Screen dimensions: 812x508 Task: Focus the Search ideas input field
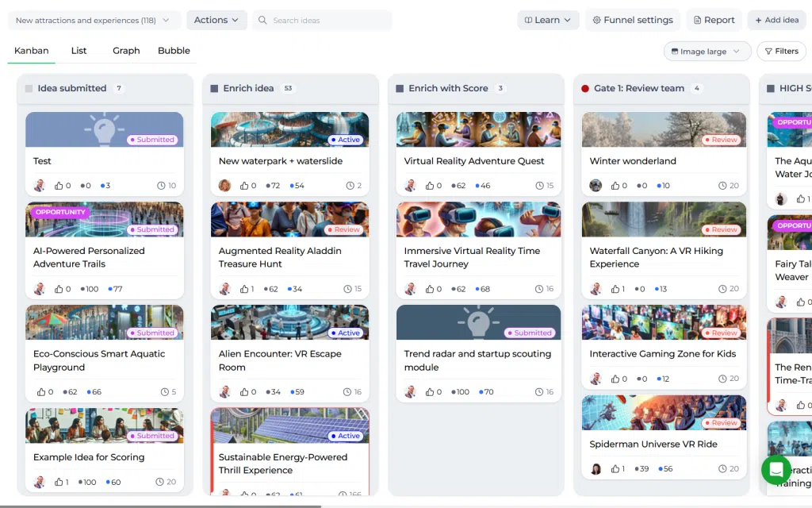pos(322,20)
